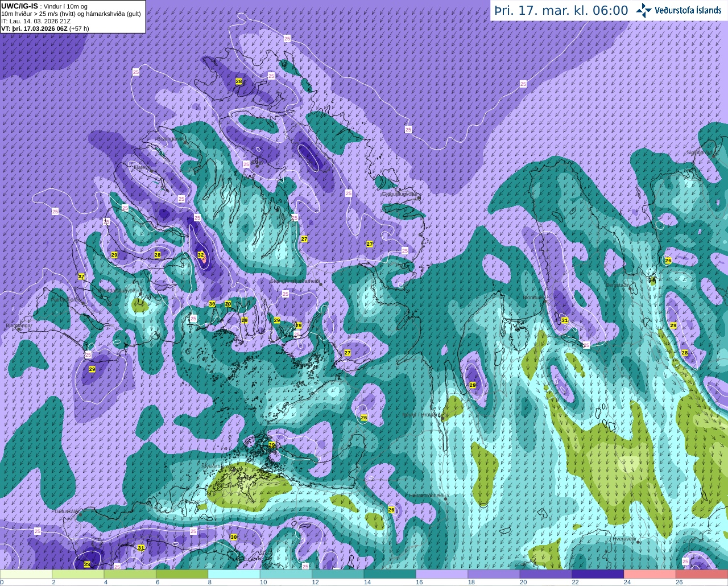The height and width of the screenshot is (586, 728).
Task: Select the pink 24–26 legend swatch
Action: [650, 574]
